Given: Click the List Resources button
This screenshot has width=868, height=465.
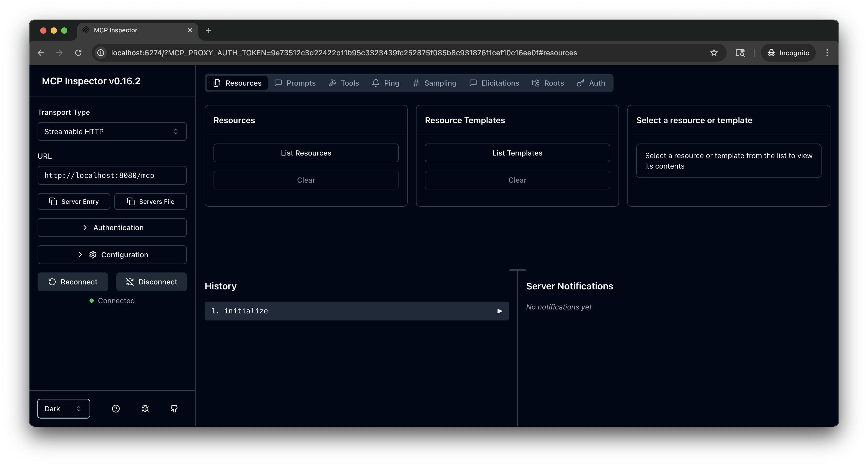Looking at the screenshot, I should point(306,153).
